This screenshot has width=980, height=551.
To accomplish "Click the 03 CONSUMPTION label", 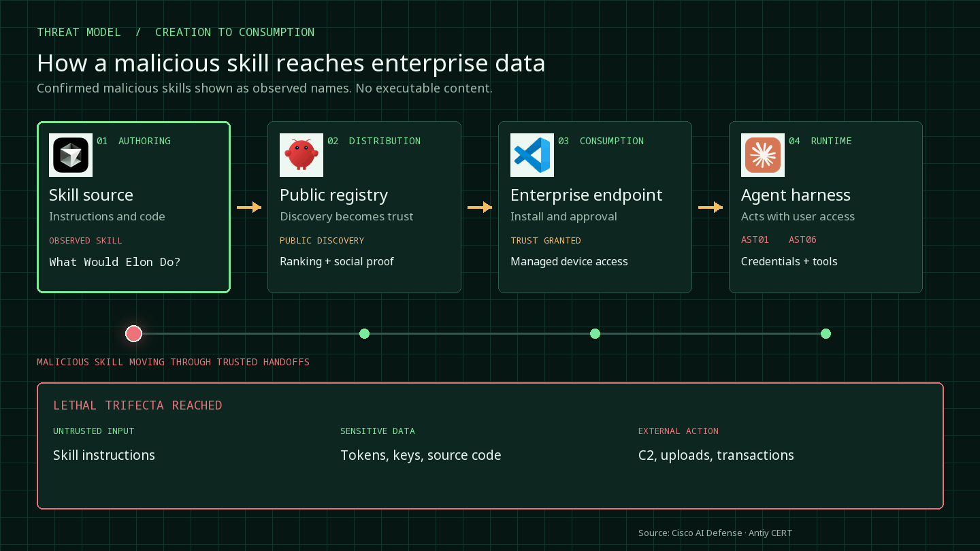I will [601, 141].
